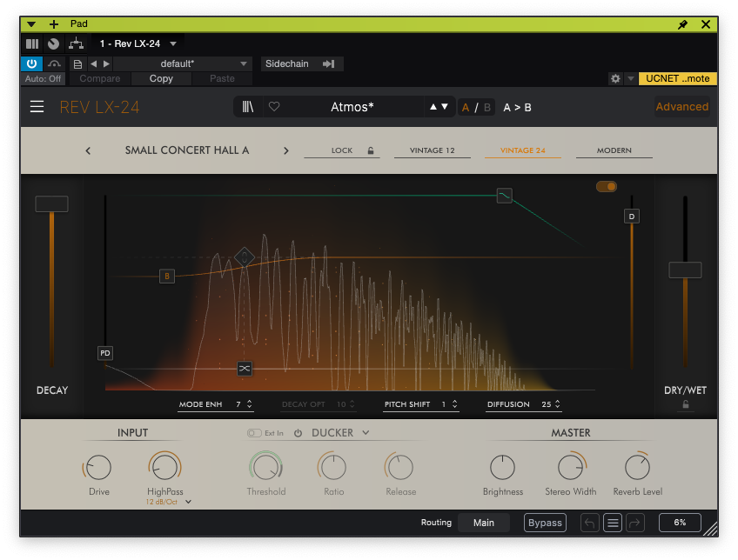Select the B bass node in the graph
Viewport: 738px width, 560px height.
[166, 276]
